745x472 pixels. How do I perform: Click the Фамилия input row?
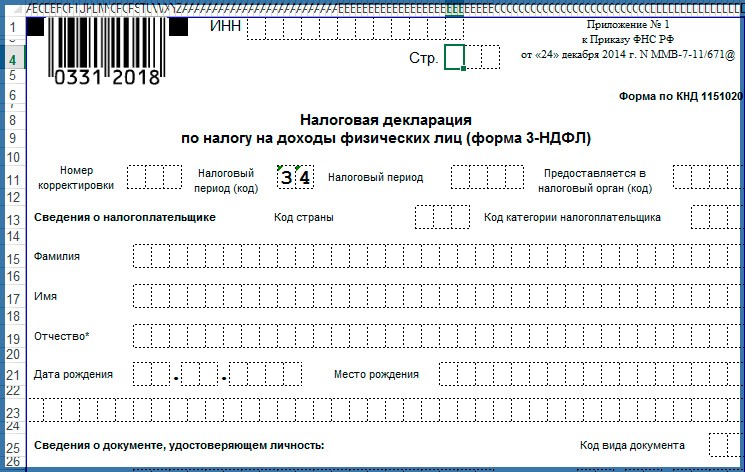point(430,257)
